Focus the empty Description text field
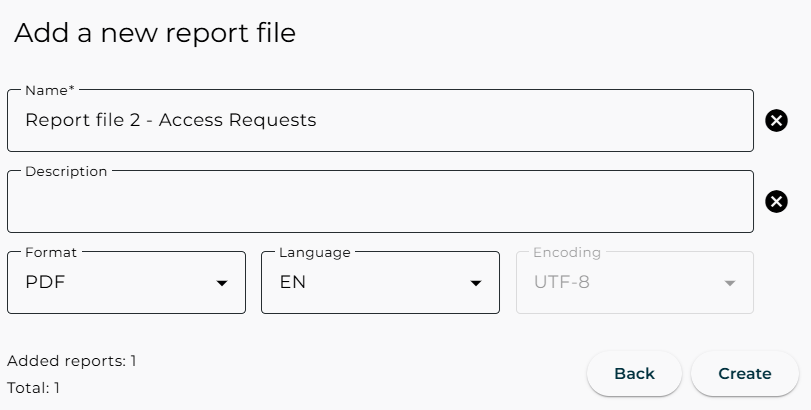The image size is (811, 410). (380, 203)
